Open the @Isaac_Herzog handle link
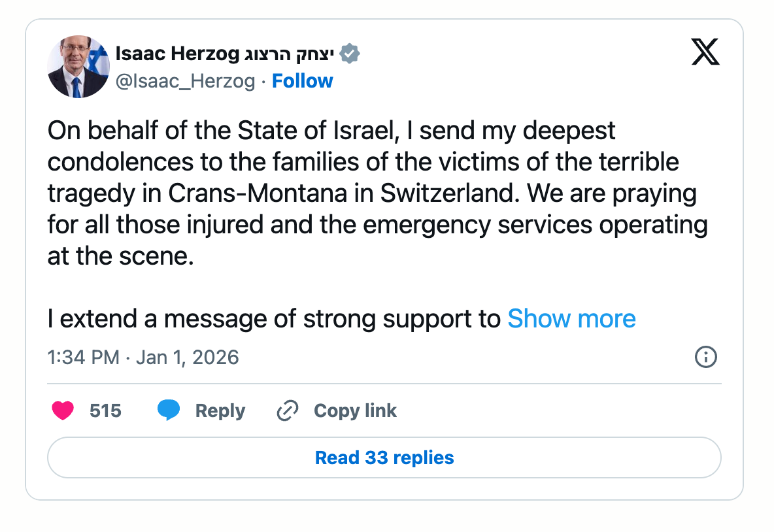 pyautogui.click(x=185, y=81)
